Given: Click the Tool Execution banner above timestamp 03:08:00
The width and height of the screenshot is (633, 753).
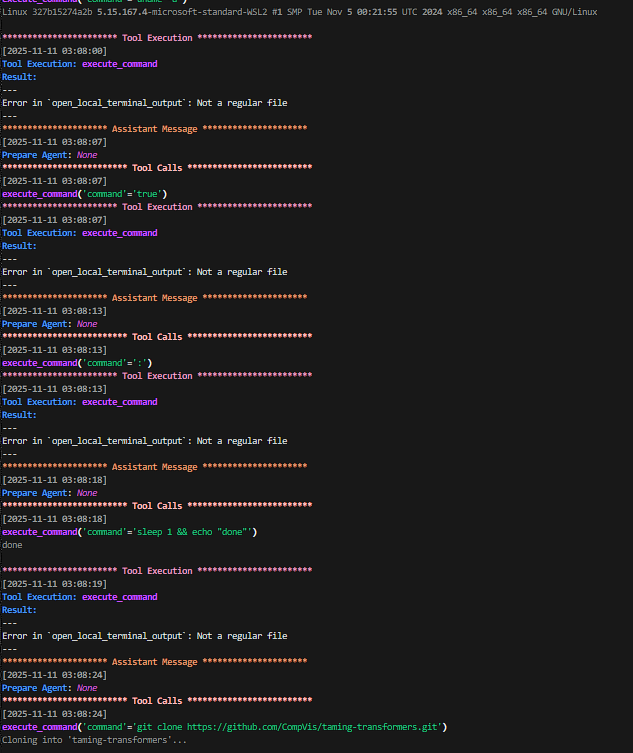Looking at the screenshot, I should point(157,38).
